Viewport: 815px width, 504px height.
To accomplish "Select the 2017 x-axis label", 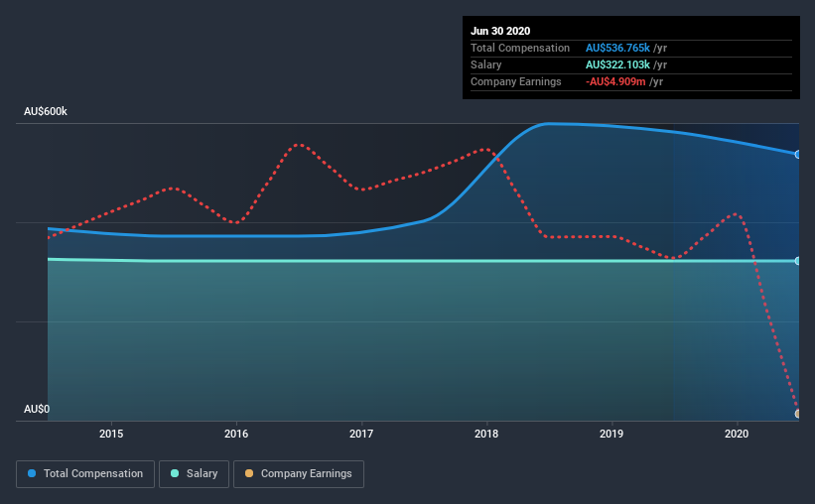I will pyautogui.click(x=361, y=434).
